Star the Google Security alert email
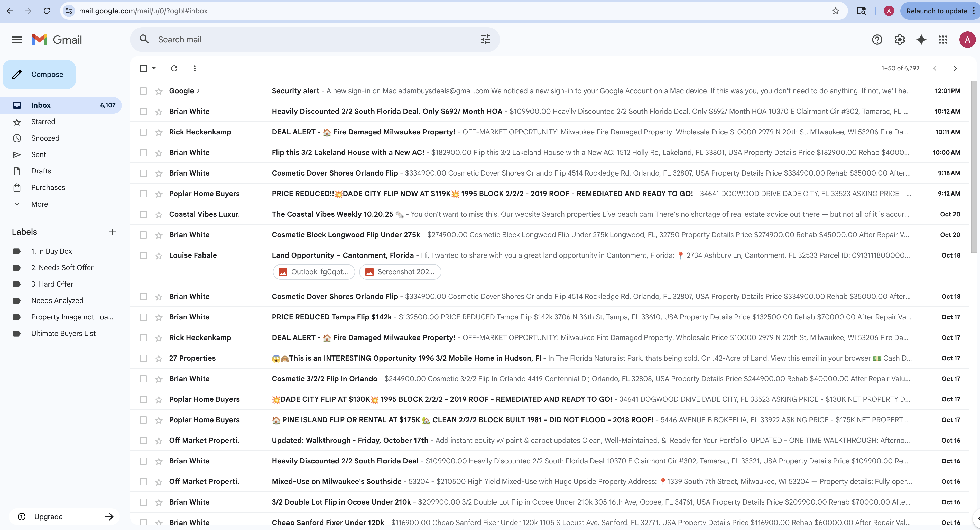This screenshot has height=530, width=980. tap(159, 91)
